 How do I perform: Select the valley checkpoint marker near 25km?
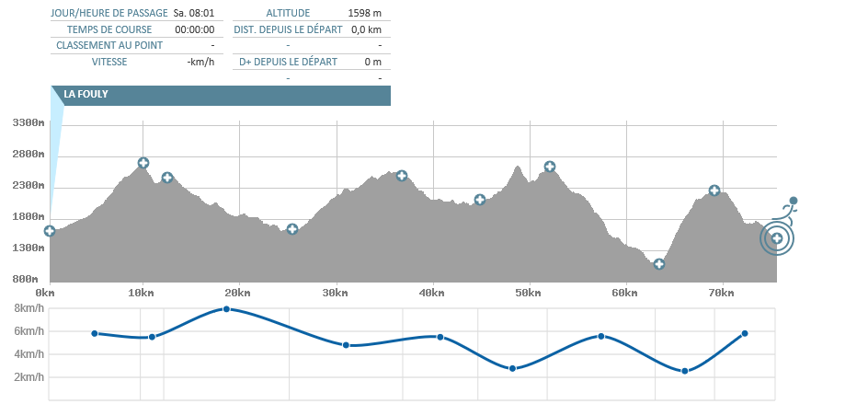pyautogui.click(x=292, y=229)
